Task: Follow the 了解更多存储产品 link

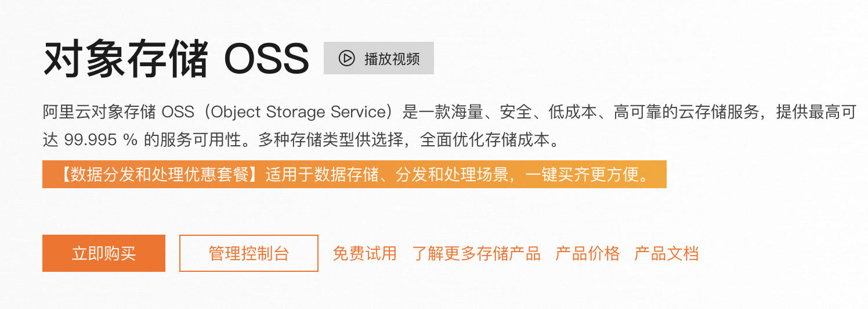Action: point(476,253)
